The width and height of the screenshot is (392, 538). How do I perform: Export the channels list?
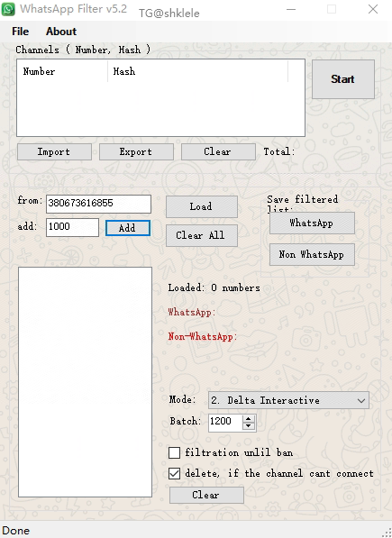pyautogui.click(x=136, y=151)
